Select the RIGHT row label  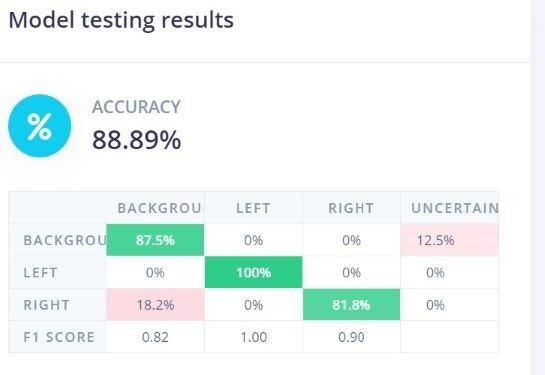pos(47,305)
